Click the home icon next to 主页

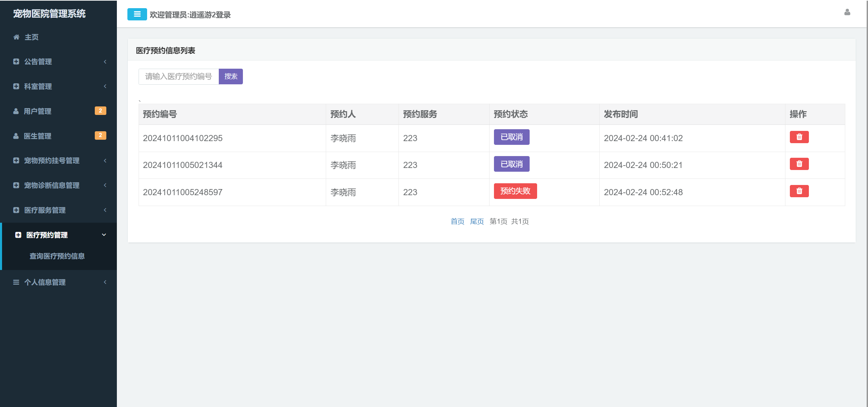click(x=16, y=37)
